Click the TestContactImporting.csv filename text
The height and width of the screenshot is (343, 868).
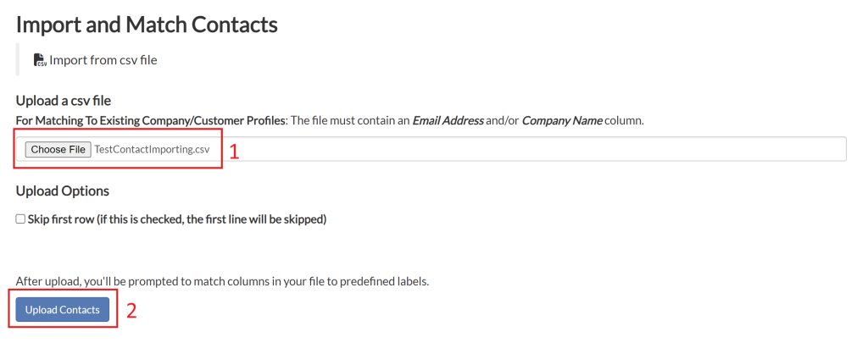(x=152, y=149)
